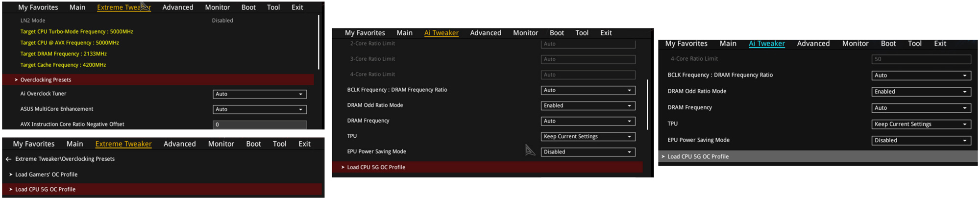Click the 2-Core Ratio Limit Auto field

[x=588, y=44]
